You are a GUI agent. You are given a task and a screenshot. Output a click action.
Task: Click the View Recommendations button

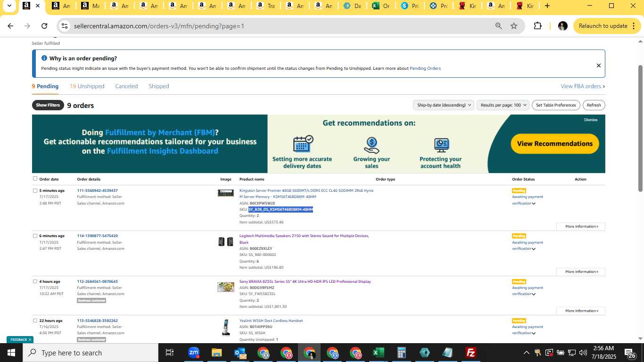[555, 144]
